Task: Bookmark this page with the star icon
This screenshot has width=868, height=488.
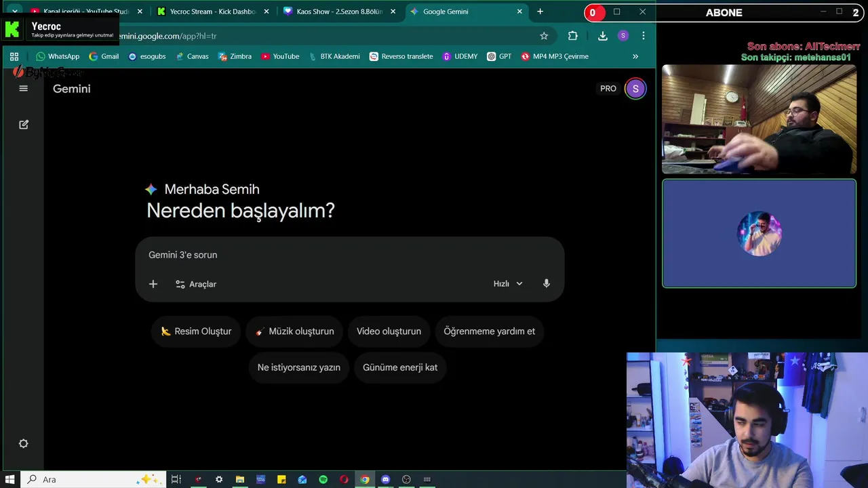Action: tap(544, 36)
